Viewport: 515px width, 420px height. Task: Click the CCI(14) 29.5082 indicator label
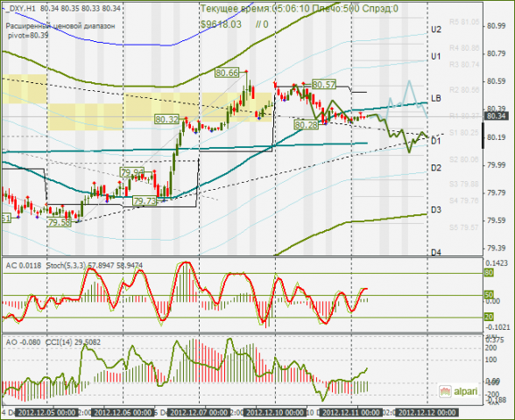(73, 342)
